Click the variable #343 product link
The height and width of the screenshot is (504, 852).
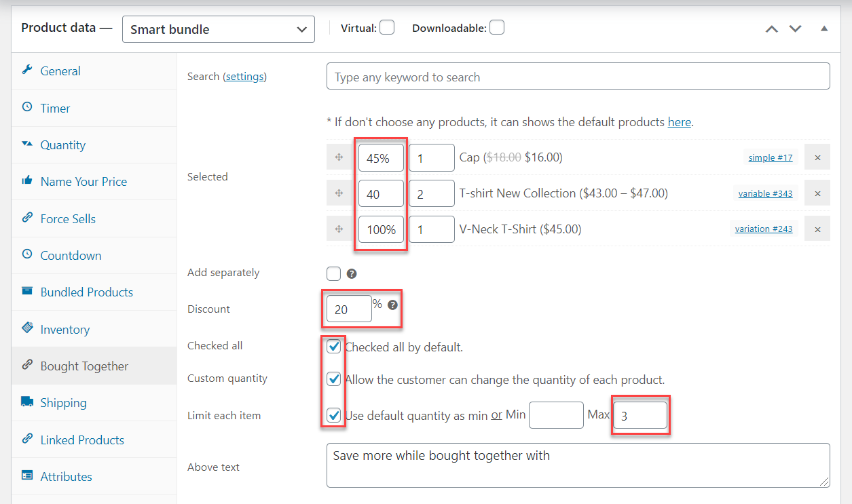765,193
